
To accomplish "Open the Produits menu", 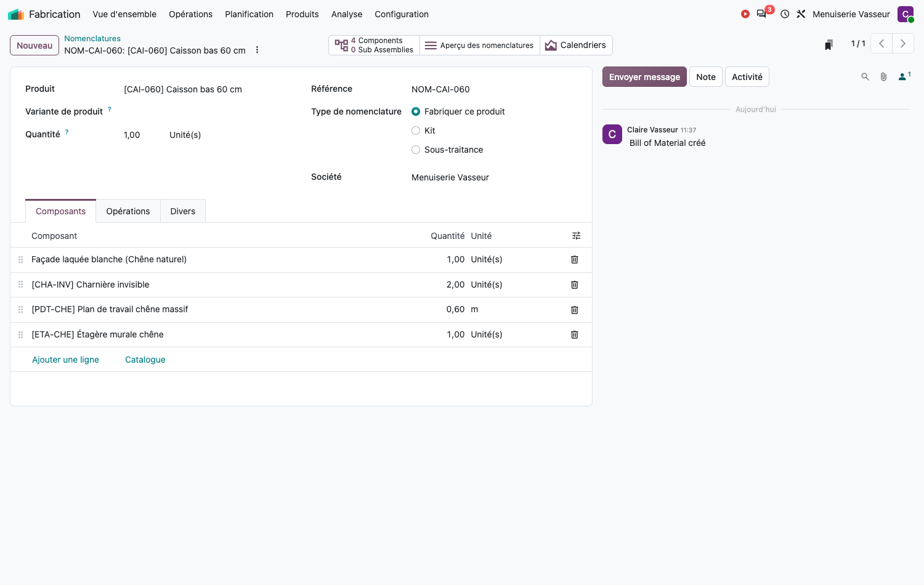I will tap(302, 14).
